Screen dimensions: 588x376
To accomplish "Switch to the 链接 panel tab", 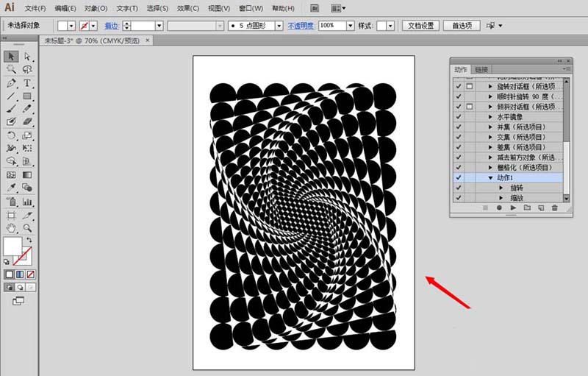I will click(x=481, y=69).
